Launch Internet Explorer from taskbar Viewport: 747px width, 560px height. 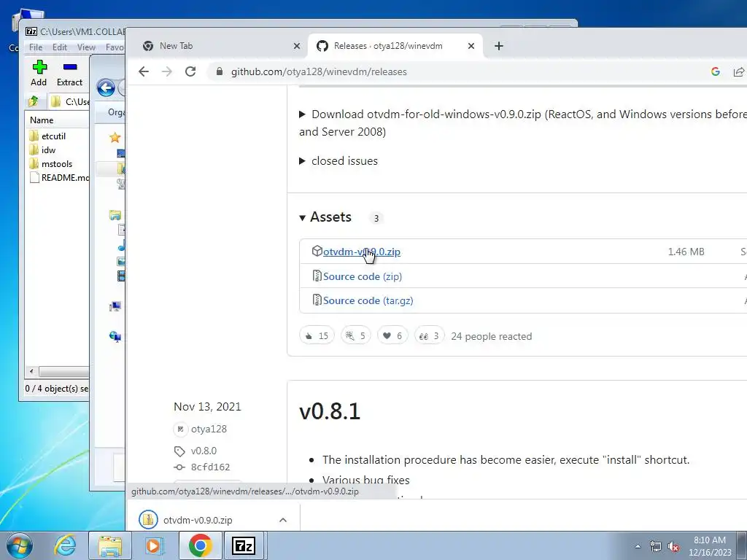pos(65,545)
